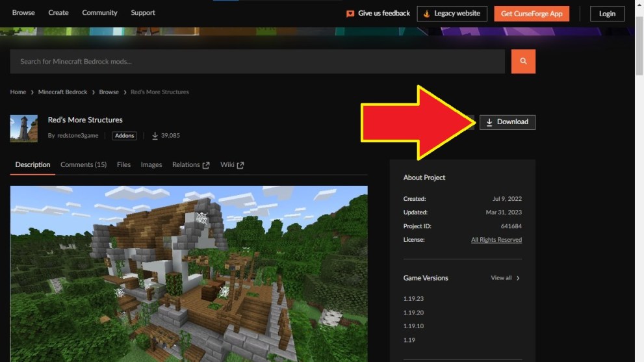Click the Project ID value 641684

[x=511, y=226]
